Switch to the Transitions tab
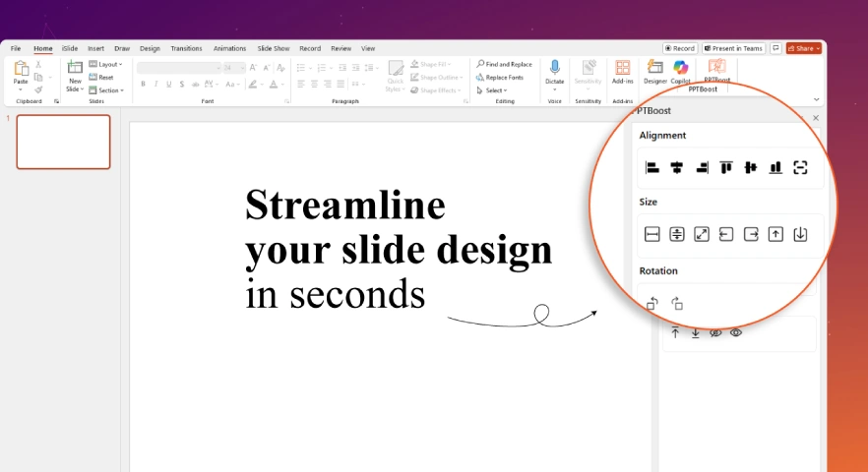Image resolution: width=868 pixels, height=472 pixels. coord(186,48)
